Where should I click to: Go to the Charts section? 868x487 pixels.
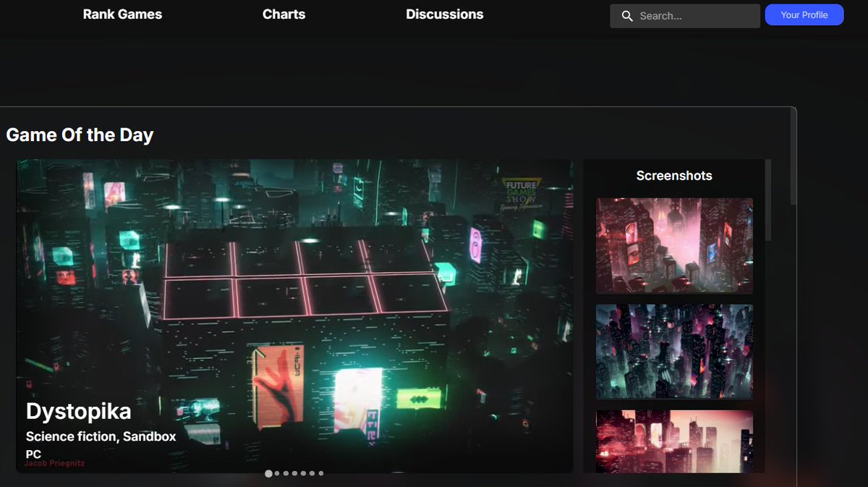[284, 14]
